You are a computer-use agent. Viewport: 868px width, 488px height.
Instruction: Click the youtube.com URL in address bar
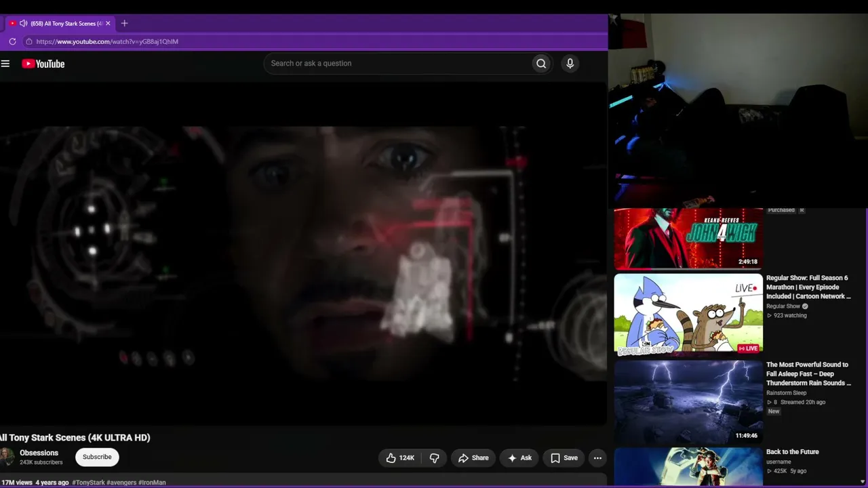107,41
